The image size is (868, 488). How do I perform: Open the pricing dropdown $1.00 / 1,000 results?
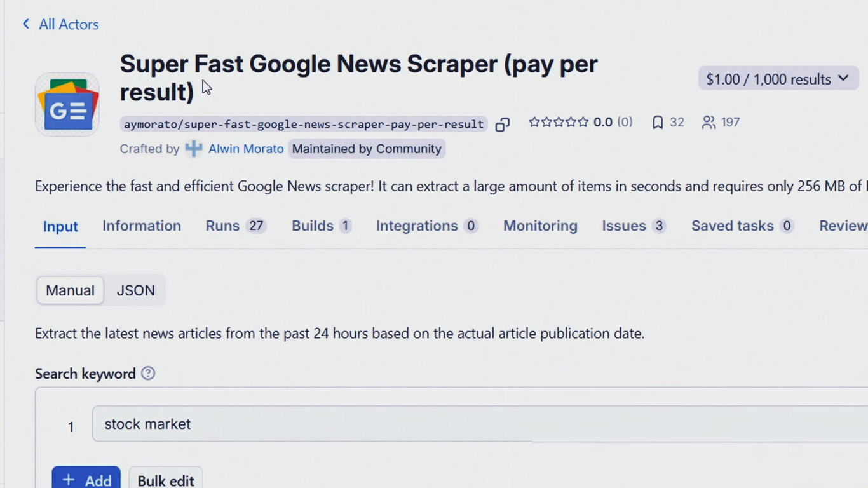[778, 79]
